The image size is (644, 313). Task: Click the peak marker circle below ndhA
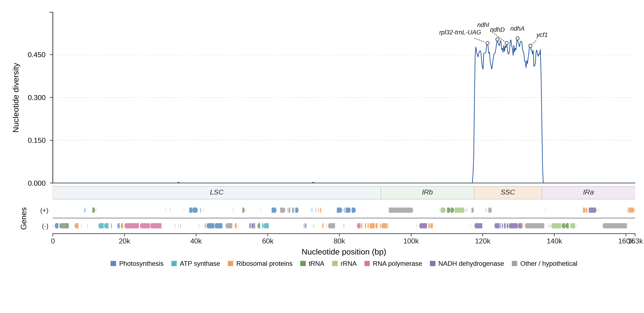point(517,38)
